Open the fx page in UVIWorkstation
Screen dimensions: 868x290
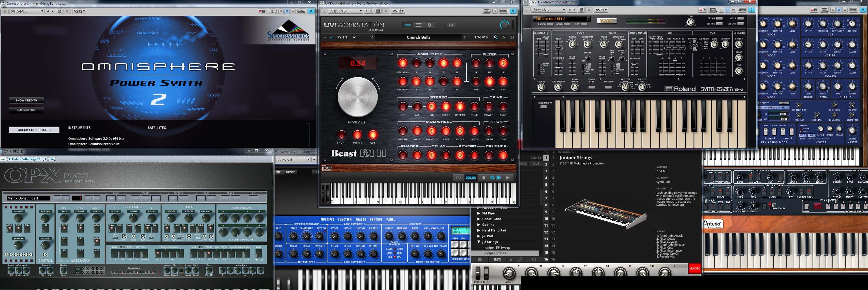tap(504, 37)
